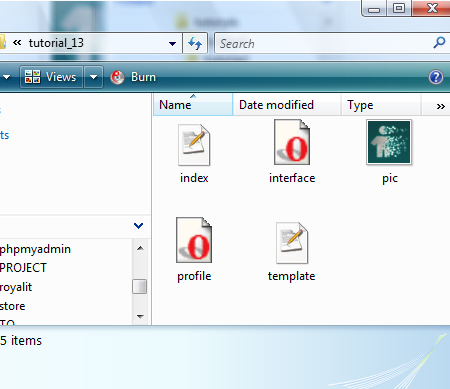
Task: Select phpmyadmin folder in tree
Action: click(x=35, y=249)
